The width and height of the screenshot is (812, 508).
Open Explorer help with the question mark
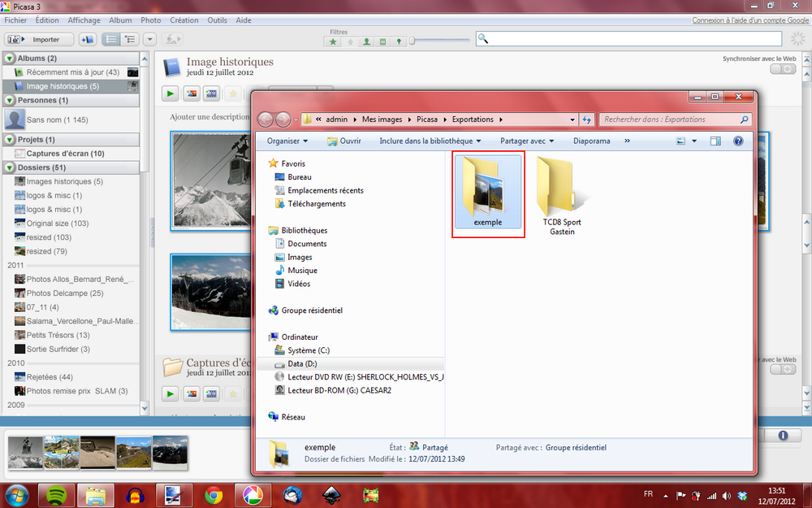[x=738, y=141]
